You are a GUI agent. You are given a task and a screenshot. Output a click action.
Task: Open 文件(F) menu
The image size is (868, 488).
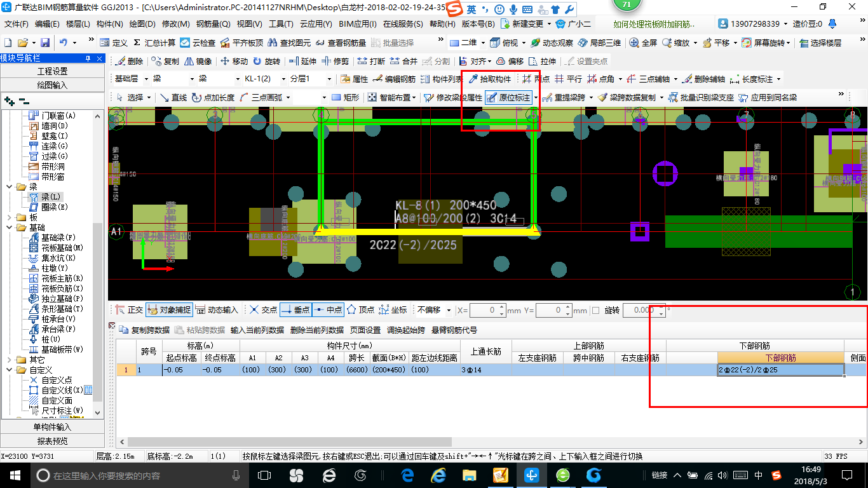coord(17,24)
